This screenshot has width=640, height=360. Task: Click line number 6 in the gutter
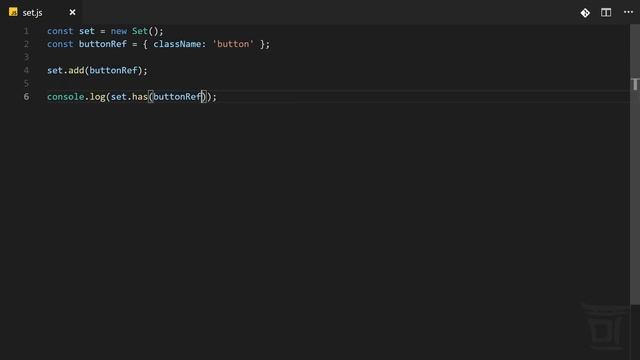(26, 97)
